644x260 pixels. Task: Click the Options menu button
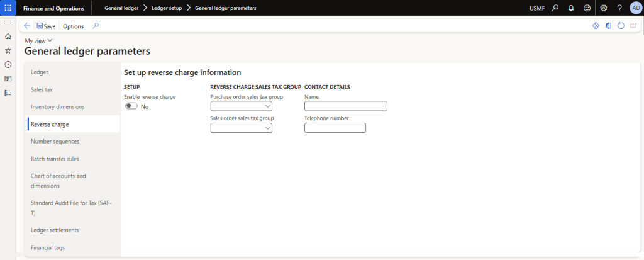73,26
